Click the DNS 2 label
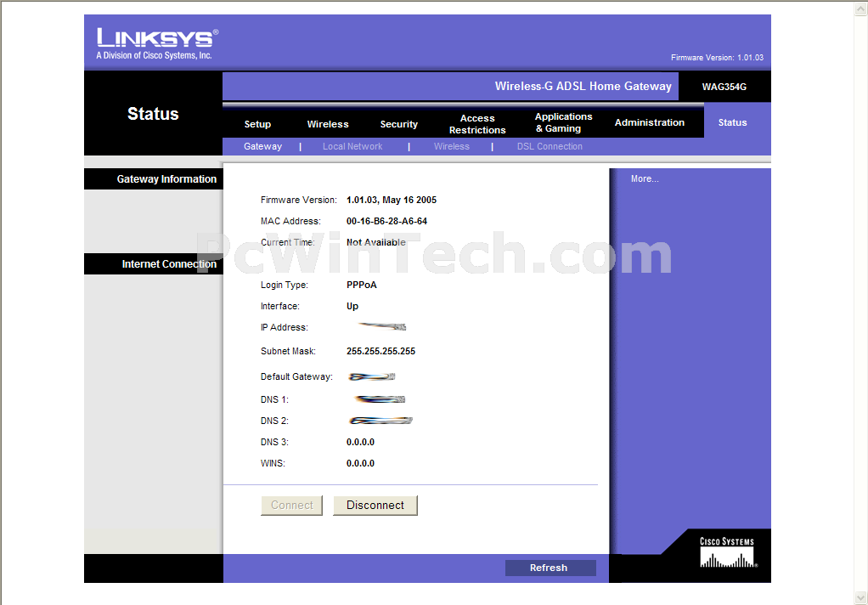The image size is (868, 605). tap(274, 421)
